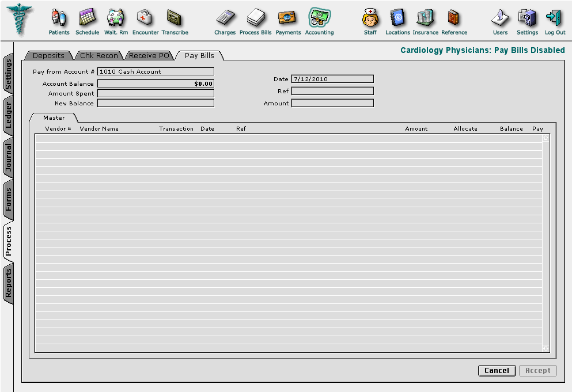Click the Allocate column header
572x392 pixels.
465,129
